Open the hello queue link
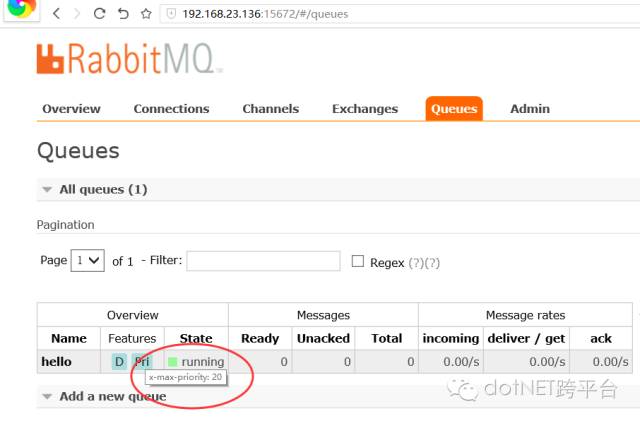Viewport: 640px width, 421px height. [56, 362]
